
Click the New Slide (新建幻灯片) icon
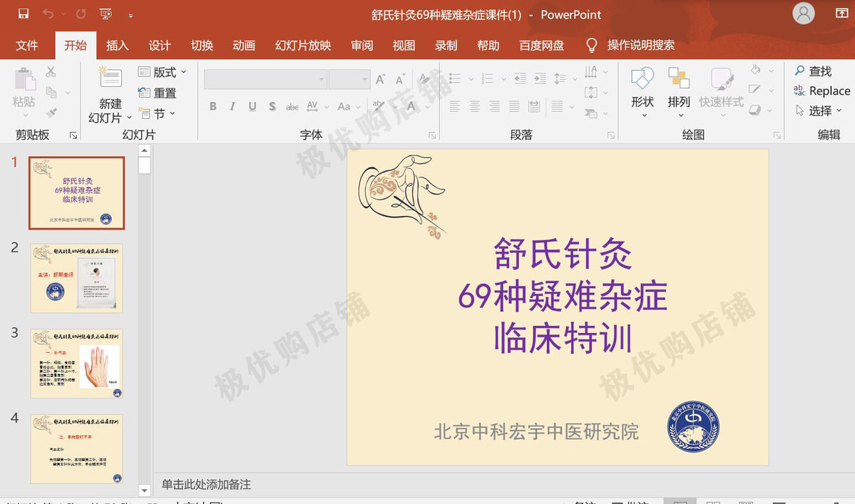click(111, 78)
